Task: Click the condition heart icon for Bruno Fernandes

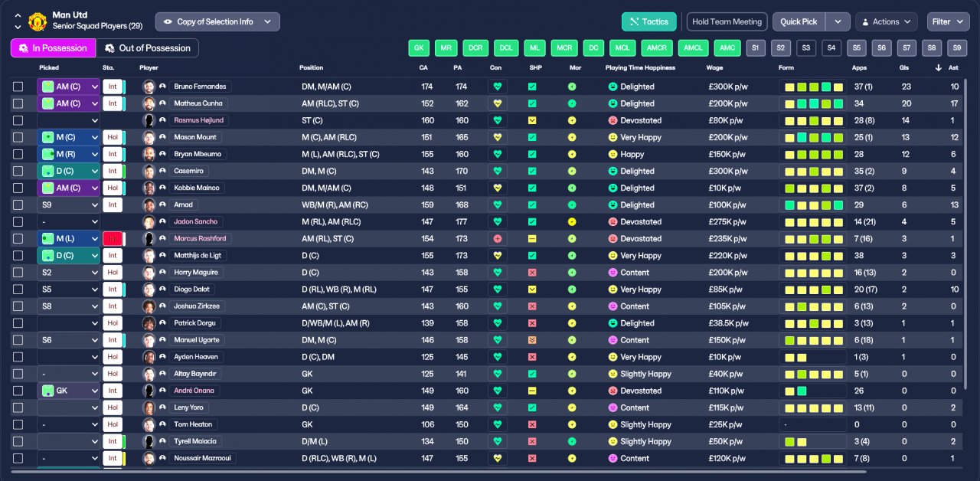Action: point(498,87)
